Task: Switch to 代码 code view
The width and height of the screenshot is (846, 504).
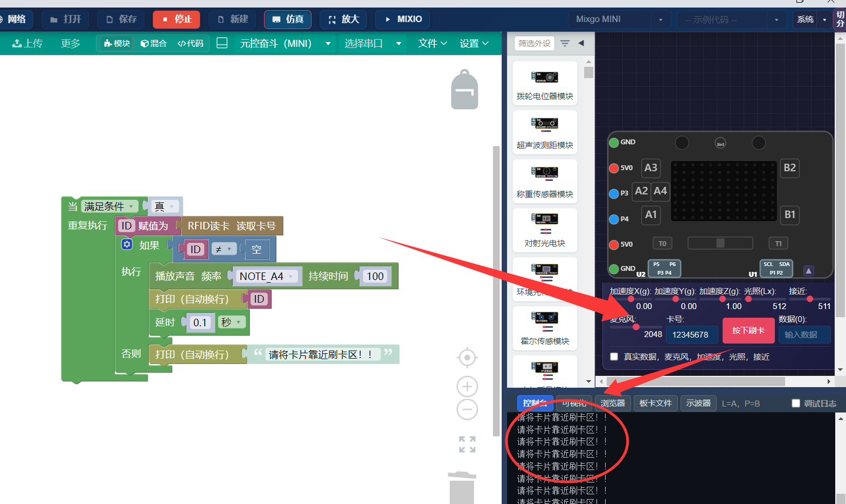Action: 191,43
